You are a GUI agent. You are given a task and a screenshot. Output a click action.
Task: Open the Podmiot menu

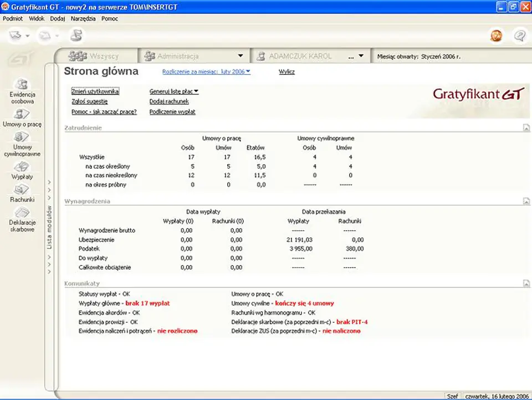(x=13, y=19)
